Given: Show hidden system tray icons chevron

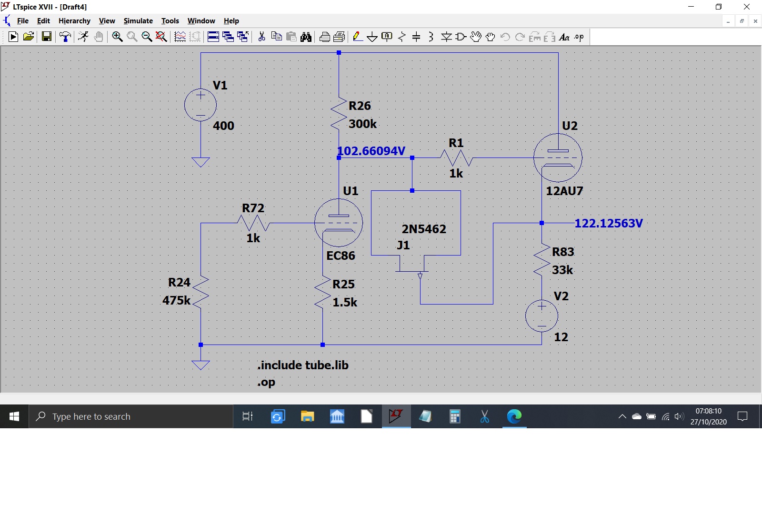Looking at the screenshot, I should tap(622, 416).
